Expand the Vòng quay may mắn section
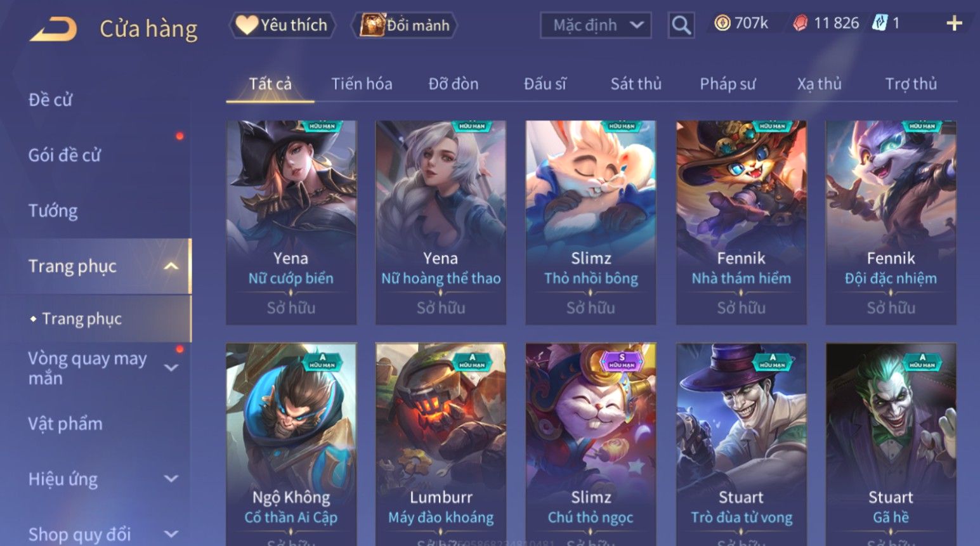 tap(171, 368)
